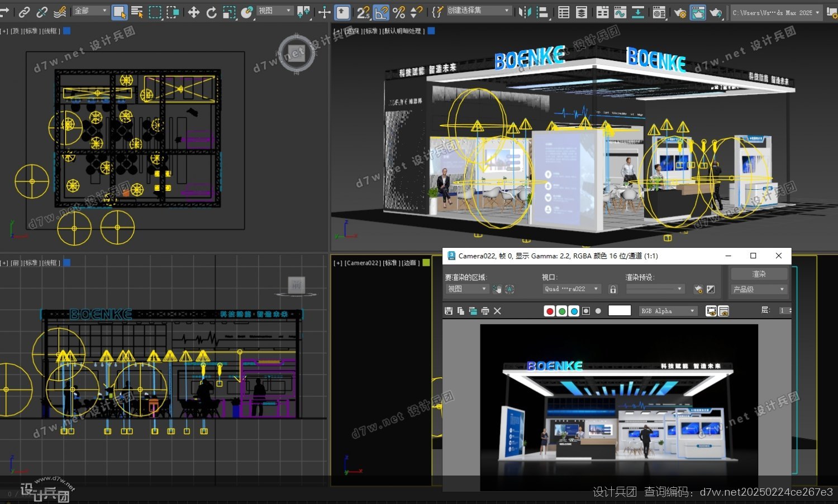Open the Render Setup teapot icon
This screenshot has height=504, width=838.
680,12
